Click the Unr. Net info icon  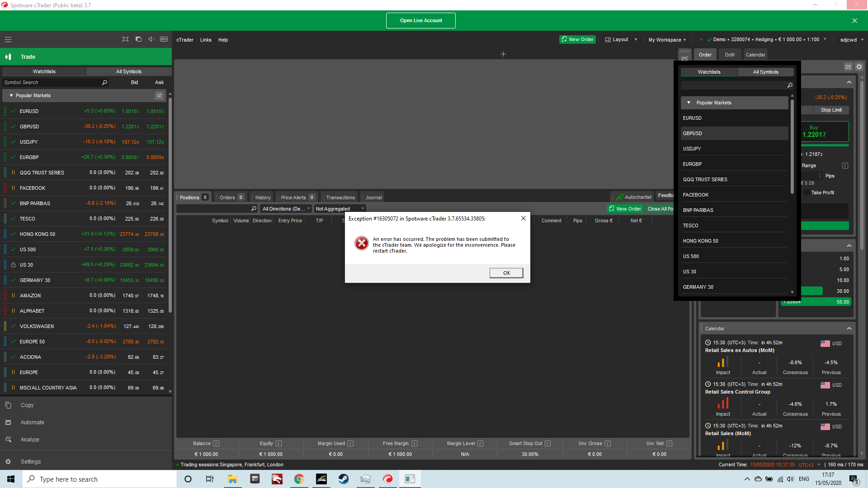tap(669, 444)
